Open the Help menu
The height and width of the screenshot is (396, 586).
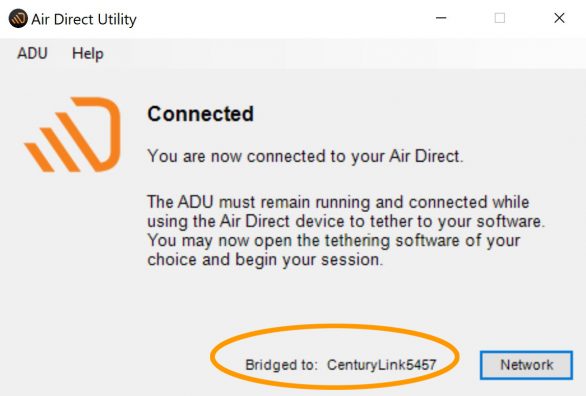click(87, 54)
